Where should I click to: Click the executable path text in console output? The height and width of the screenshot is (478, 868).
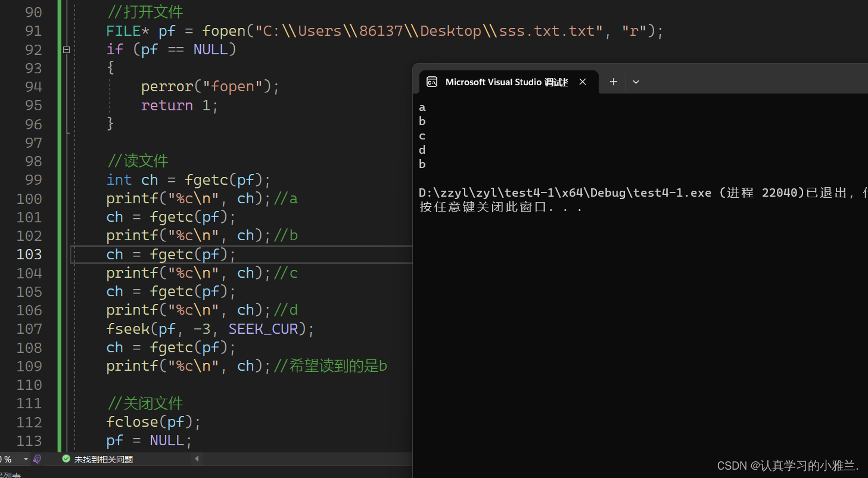click(565, 193)
